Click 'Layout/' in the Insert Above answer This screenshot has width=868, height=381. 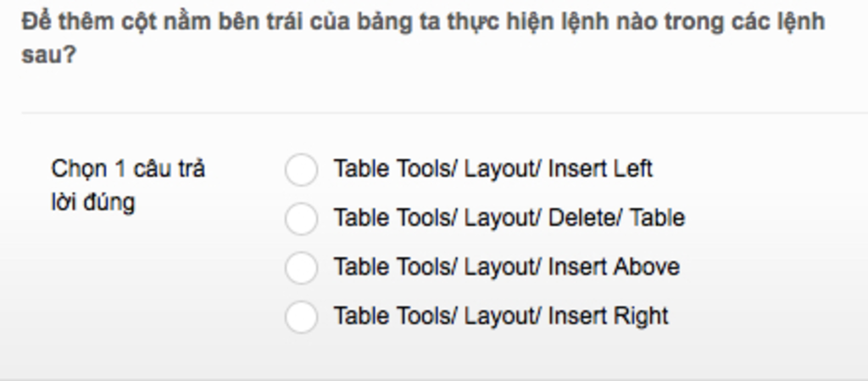503,267
